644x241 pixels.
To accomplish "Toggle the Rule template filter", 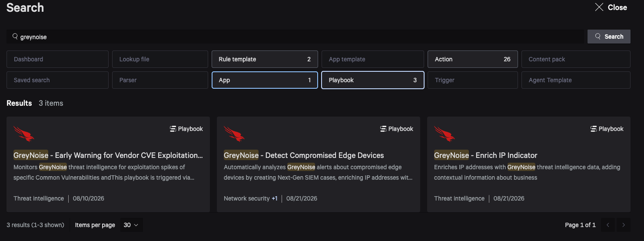I will point(265,59).
